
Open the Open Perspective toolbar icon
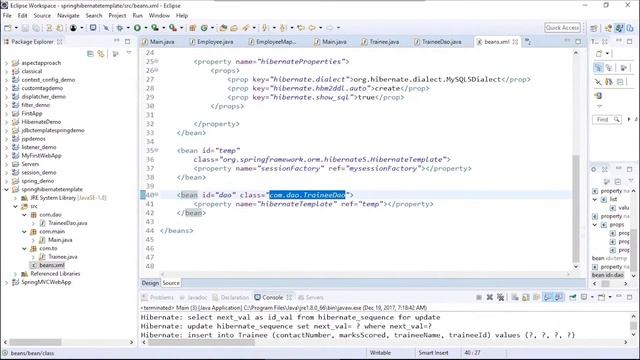coord(594,28)
